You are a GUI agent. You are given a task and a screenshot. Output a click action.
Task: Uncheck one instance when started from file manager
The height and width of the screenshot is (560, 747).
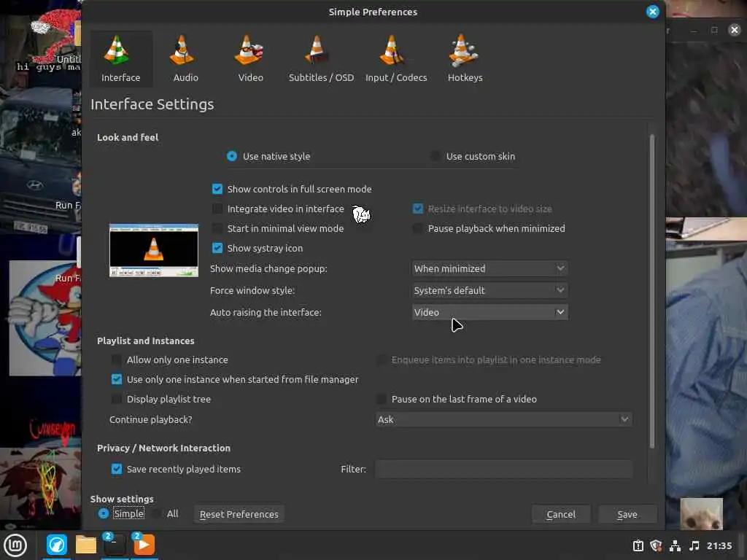click(x=117, y=379)
